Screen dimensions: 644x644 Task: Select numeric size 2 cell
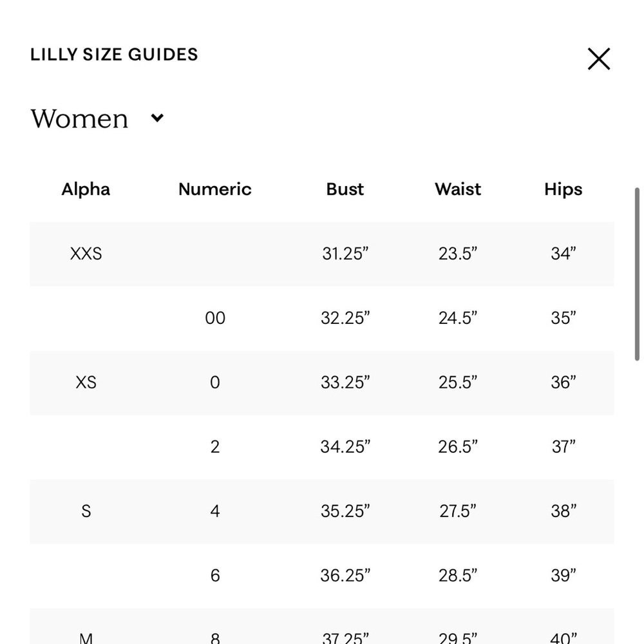click(x=215, y=447)
